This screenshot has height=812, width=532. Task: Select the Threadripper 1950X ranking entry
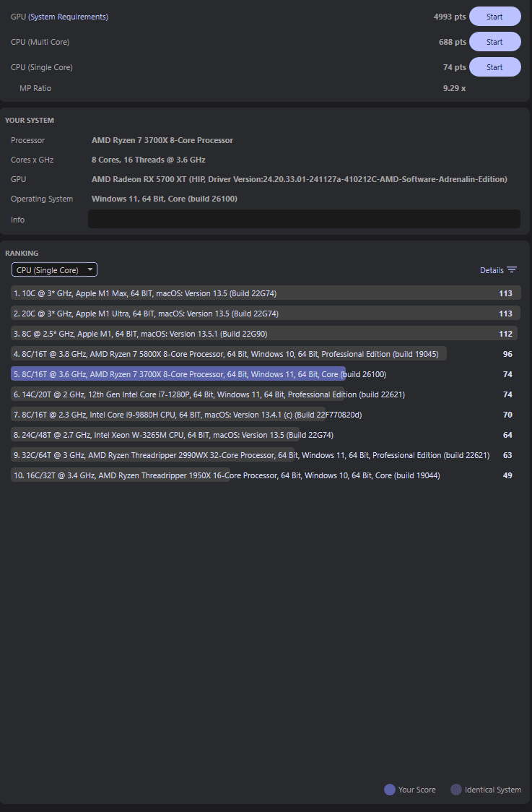click(266, 475)
